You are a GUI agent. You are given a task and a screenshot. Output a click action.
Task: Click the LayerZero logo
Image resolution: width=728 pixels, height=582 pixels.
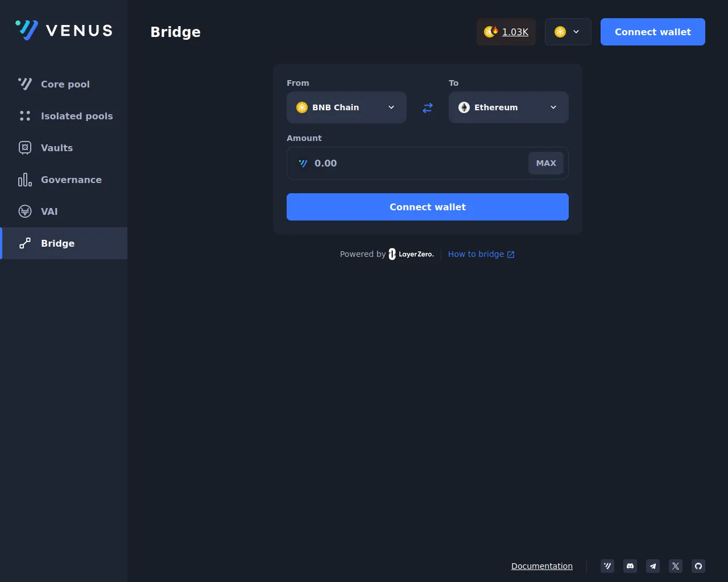[x=411, y=254]
